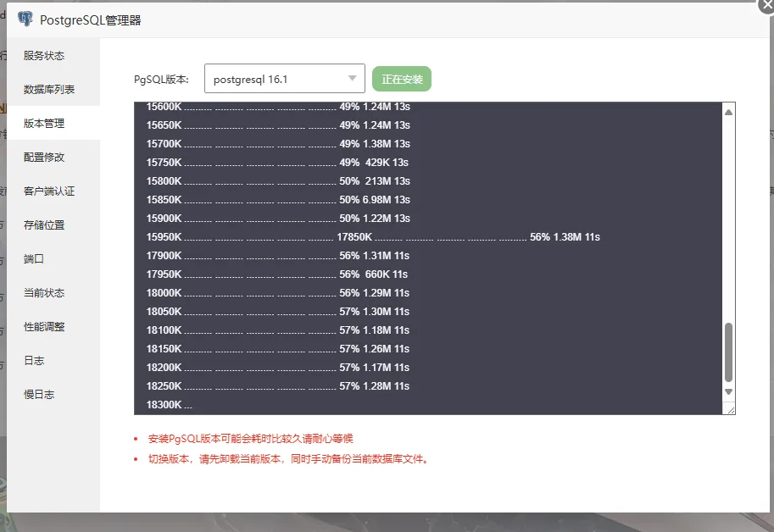View 当前状态 tab
The image size is (774, 532).
53,293
